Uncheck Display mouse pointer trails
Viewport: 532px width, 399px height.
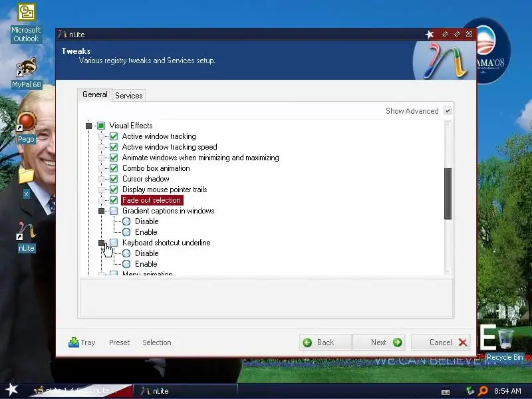click(x=114, y=190)
